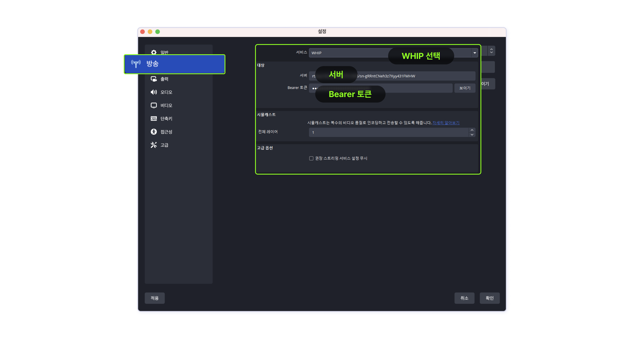Show the Bearer token with 보이기
The width and height of the screenshot is (644, 339).
coord(465,88)
